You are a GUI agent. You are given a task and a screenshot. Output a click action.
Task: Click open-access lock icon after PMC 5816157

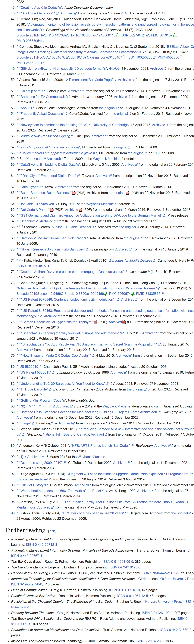(175, 36)
